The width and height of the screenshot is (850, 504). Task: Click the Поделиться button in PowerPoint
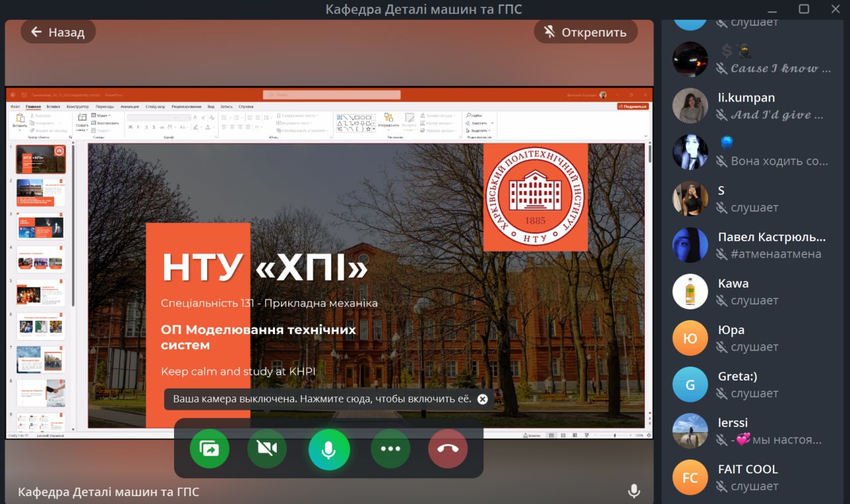coord(633,106)
